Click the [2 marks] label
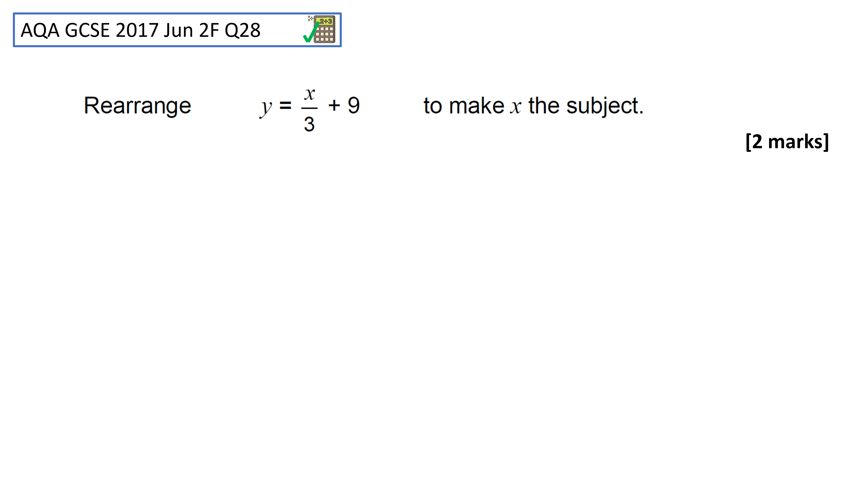Viewport: 868px width, 488px height. pos(787,142)
